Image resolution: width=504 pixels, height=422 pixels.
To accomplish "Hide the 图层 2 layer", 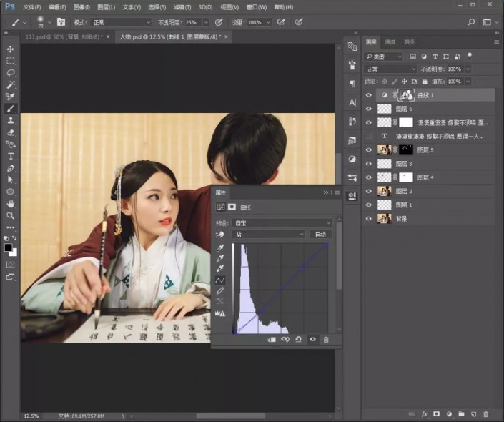I will click(369, 192).
